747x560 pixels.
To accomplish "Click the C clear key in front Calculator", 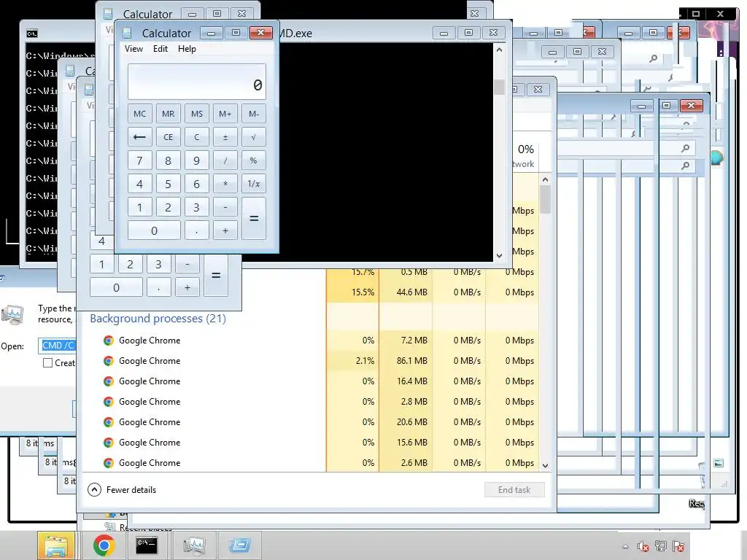I will coord(197,137).
